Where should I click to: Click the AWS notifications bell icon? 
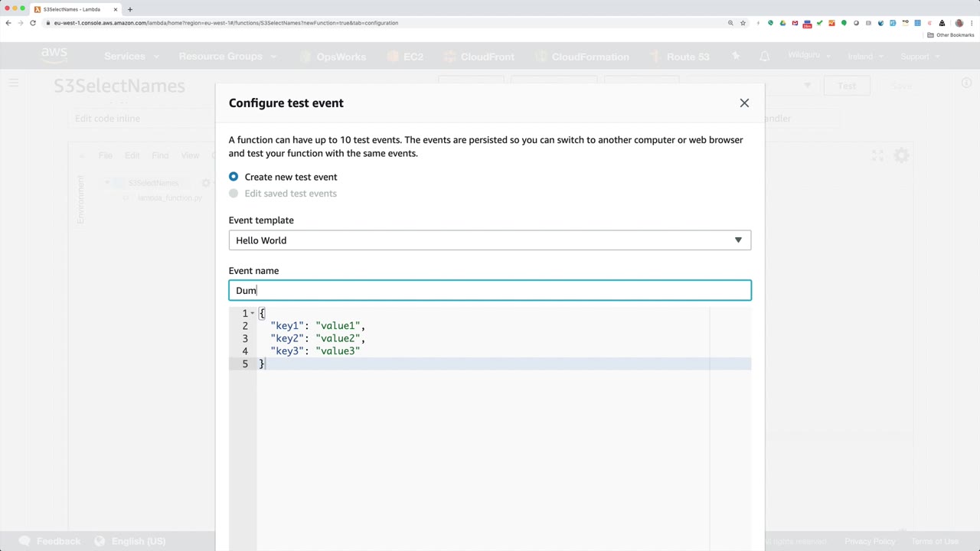(x=764, y=57)
